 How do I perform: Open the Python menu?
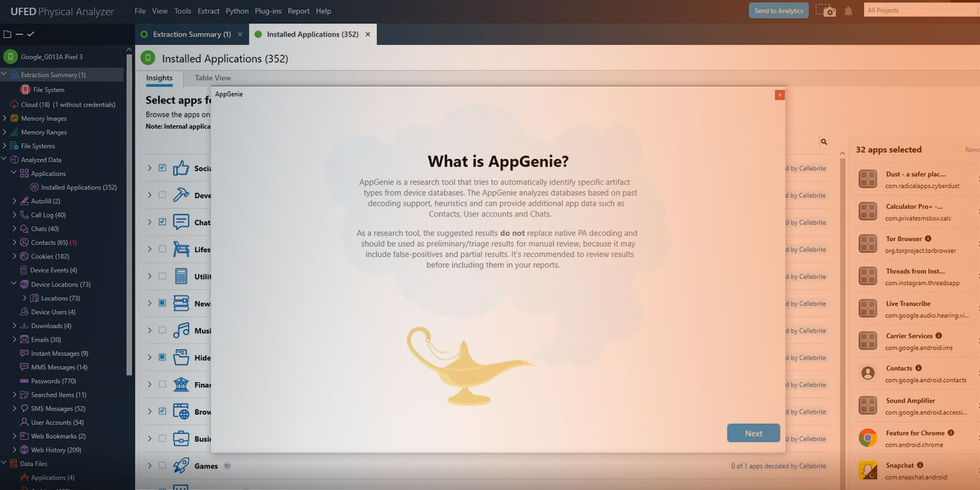tap(237, 11)
